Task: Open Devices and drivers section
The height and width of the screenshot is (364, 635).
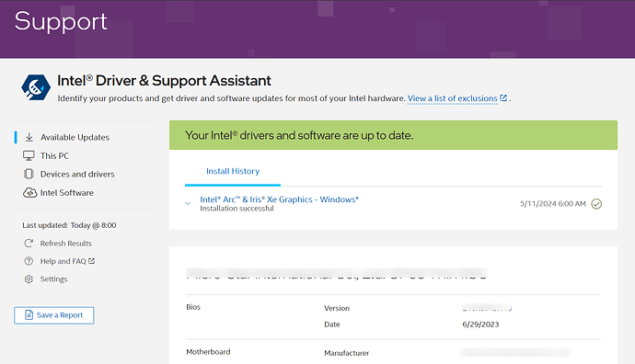Action: (77, 174)
